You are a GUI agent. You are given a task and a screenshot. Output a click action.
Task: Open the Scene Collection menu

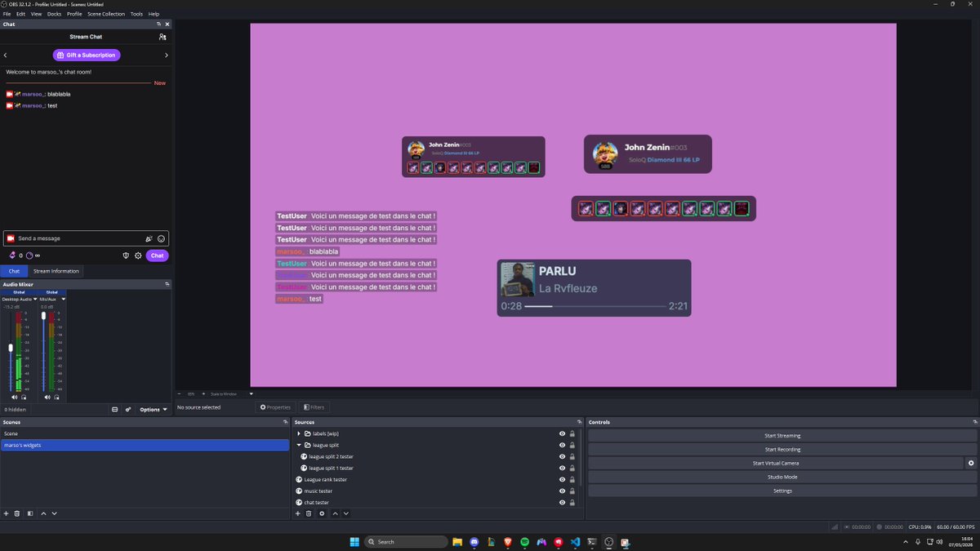click(x=106, y=14)
